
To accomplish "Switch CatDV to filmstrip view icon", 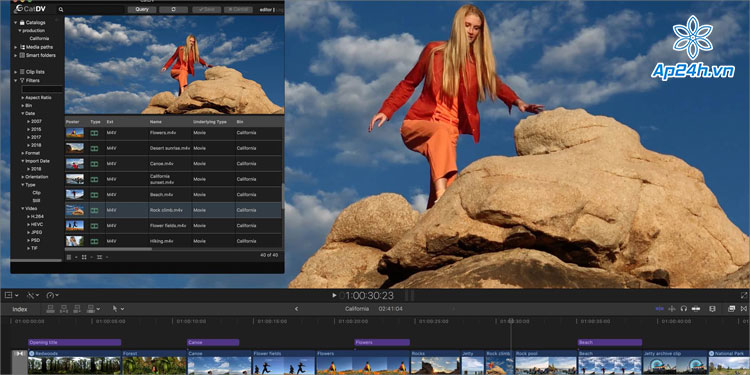I will coord(99,257).
